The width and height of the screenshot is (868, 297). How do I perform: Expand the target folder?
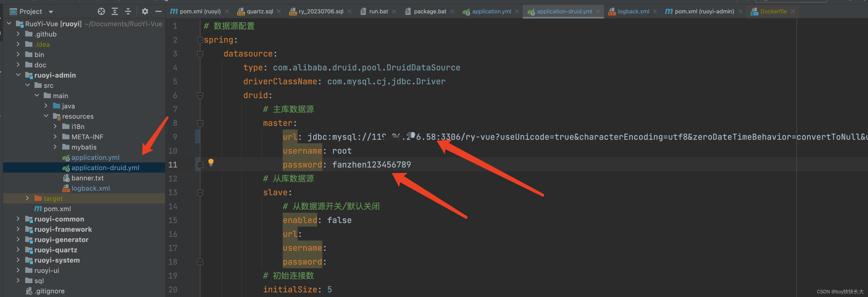tap(28, 198)
